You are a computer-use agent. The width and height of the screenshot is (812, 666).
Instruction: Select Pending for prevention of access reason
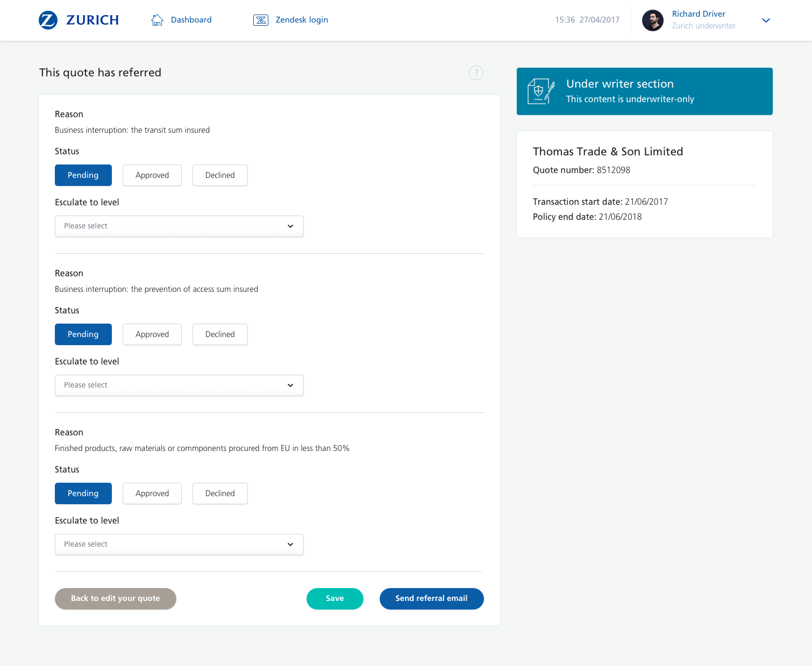coord(83,334)
